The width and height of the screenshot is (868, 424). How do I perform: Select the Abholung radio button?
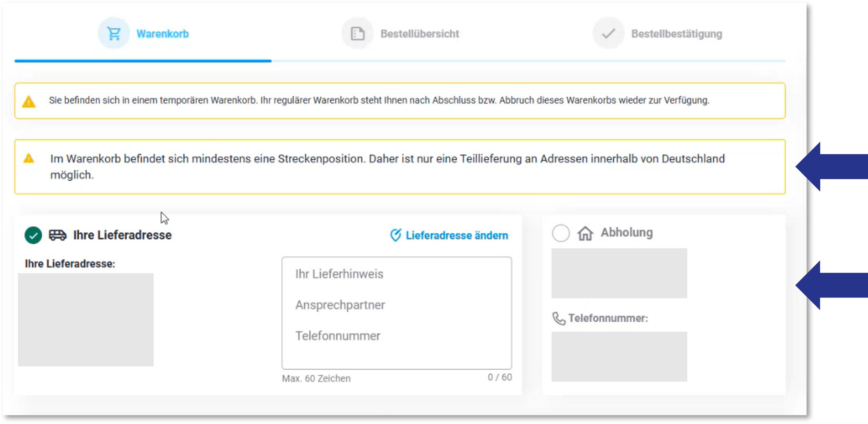click(561, 233)
